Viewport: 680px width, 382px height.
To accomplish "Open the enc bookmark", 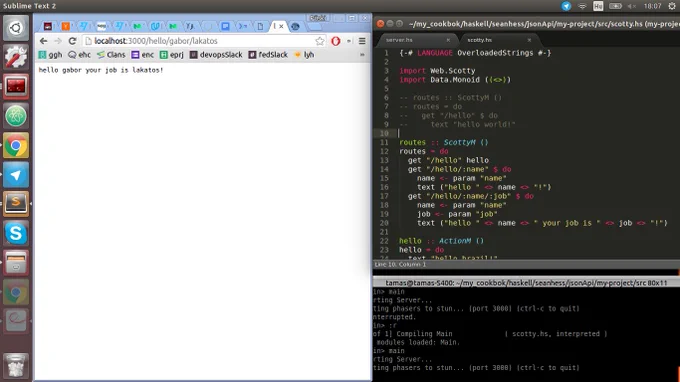I will pyautogui.click(x=143, y=55).
